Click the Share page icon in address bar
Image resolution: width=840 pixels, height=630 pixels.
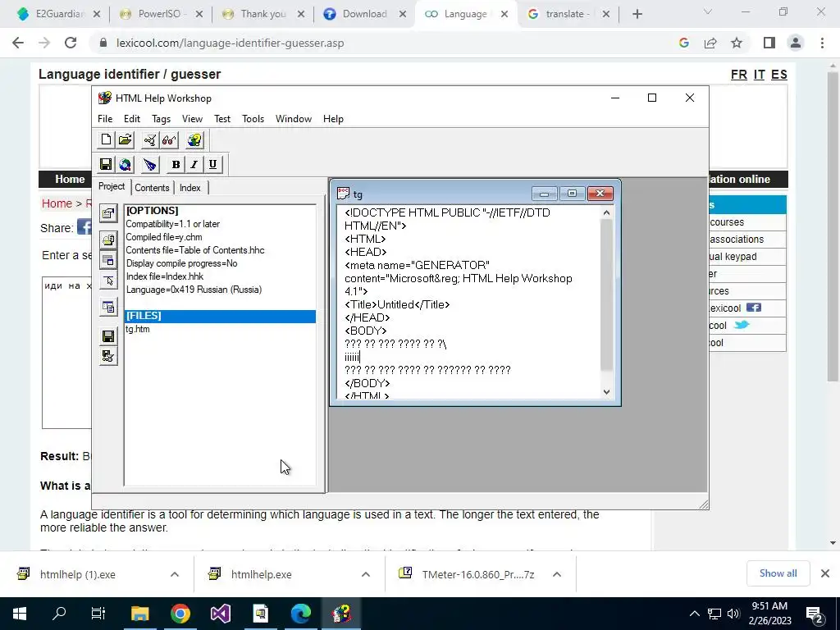point(710,43)
